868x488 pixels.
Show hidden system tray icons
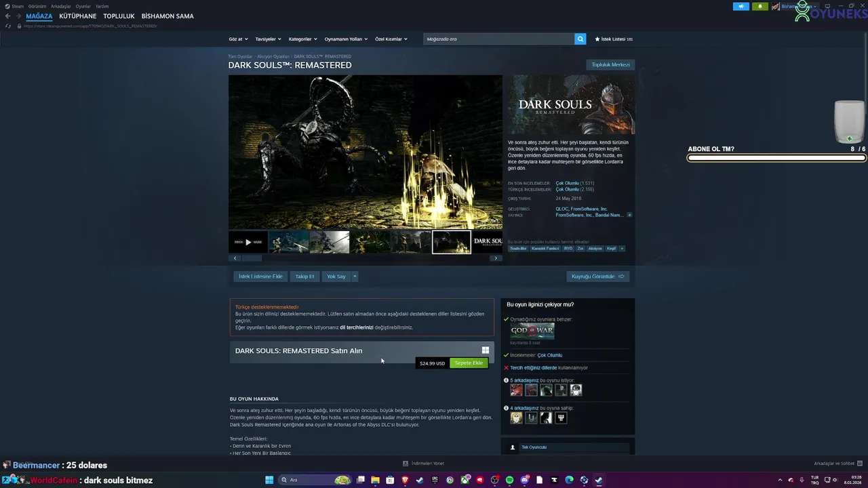tap(780, 480)
